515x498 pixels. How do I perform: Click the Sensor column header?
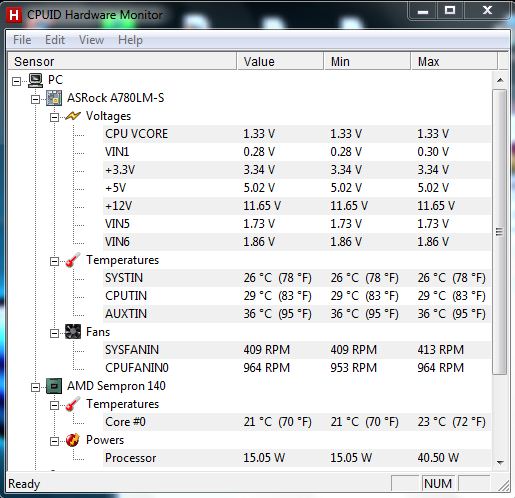(122, 61)
